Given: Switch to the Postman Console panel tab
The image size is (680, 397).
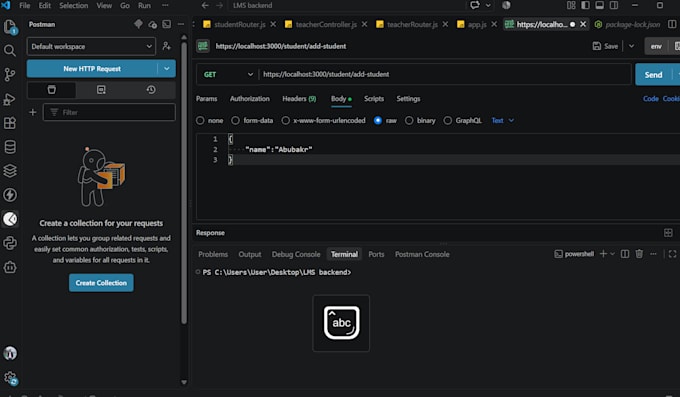Looking at the screenshot, I should (422, 254).
